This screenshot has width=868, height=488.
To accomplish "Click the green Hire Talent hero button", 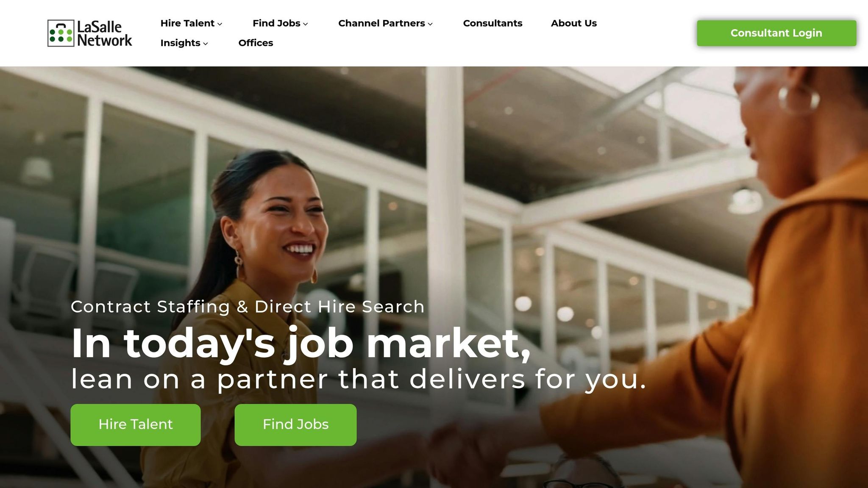I will (136, 424).
